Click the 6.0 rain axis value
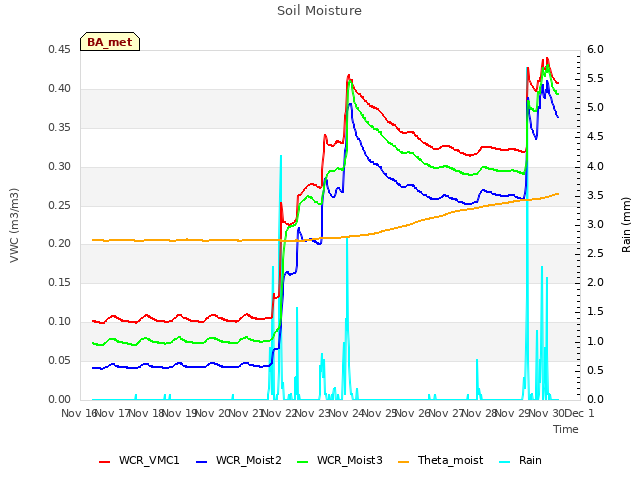Image resolution: width=640 pixels, height=480 pixels. point(595,49)
